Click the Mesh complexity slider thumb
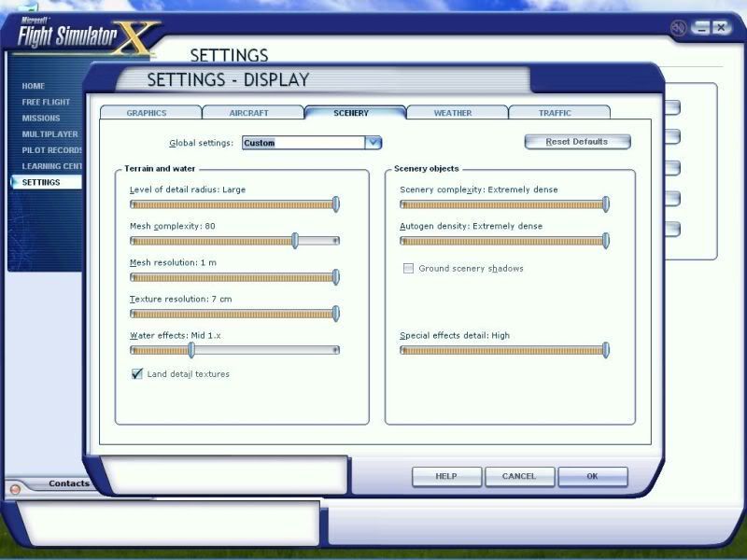 click(295, 241)
